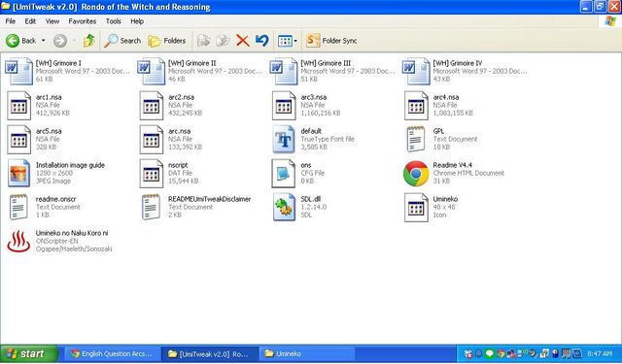
Task: Click the Back navigation arrow
Action: 13,41
